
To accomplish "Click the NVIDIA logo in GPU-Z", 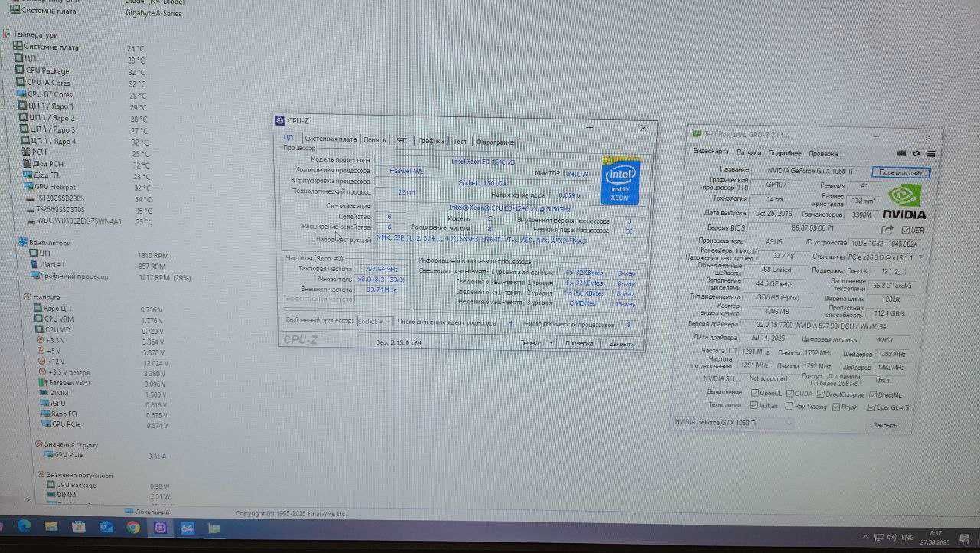I will pos(903,201).
